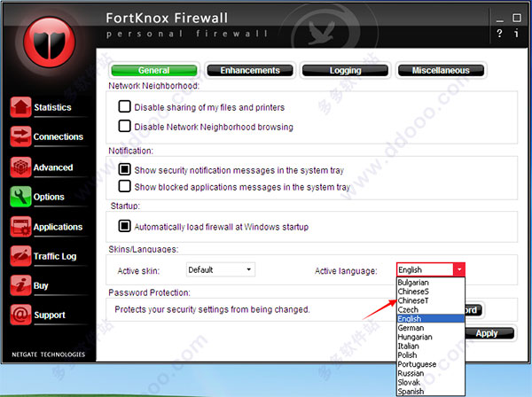Viewport: 532px width, 397px height.
Task: Toggle Show security notification messages checkbox
Action: (x=124, y=169)
